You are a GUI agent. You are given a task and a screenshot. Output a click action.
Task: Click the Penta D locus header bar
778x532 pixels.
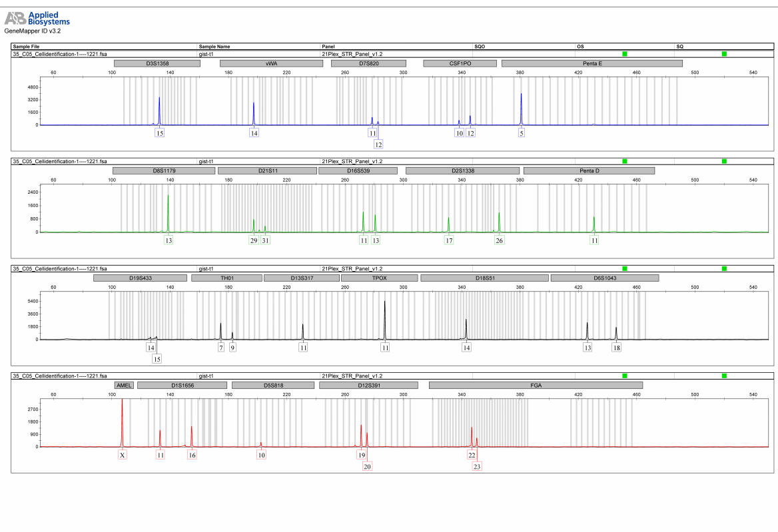(589, 170)
